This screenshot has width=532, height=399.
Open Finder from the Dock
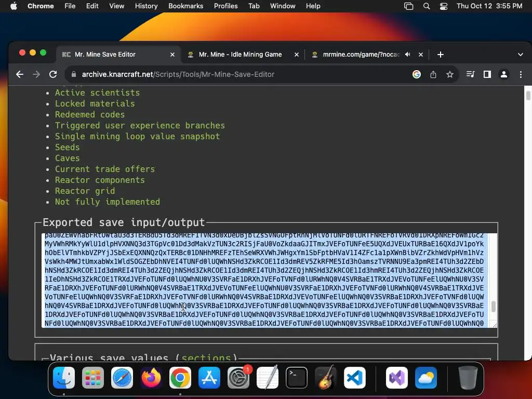pos(64,378)
